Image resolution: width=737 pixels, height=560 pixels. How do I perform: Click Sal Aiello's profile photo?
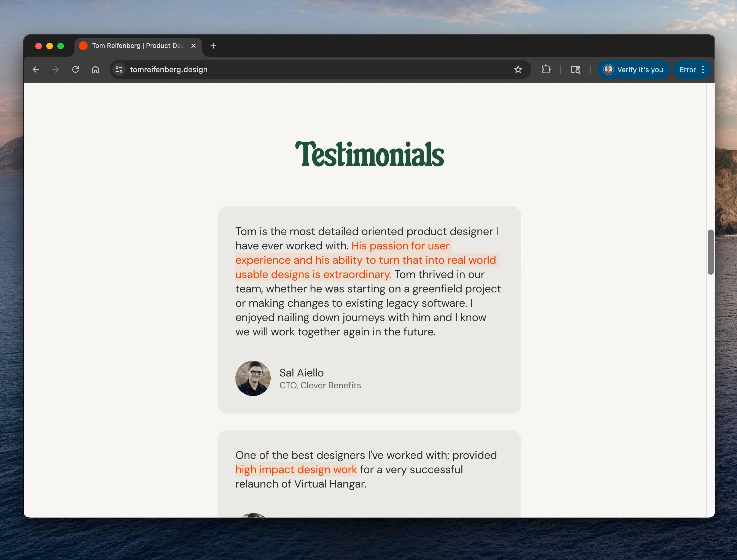pyautogui.click(x=253, y=378)
